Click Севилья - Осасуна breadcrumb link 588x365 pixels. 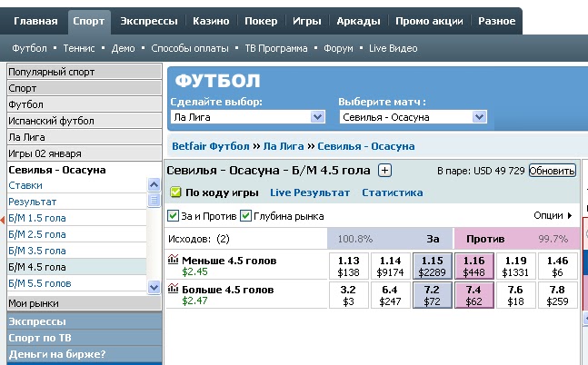point(366,146)
